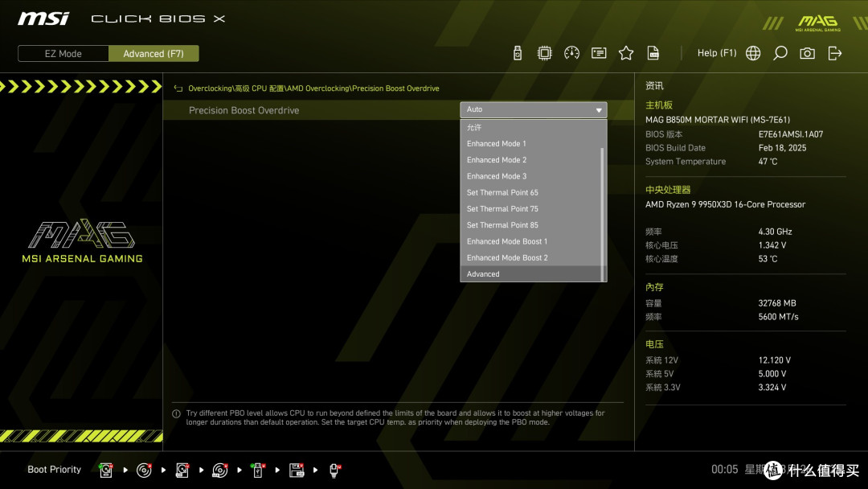Click the MSI logo

click(43, 18)
